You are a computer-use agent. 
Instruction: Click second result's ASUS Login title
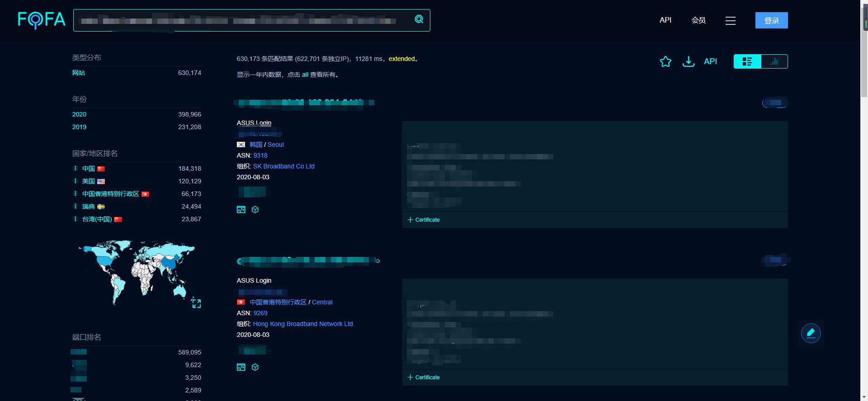click(x=254, y=280)
